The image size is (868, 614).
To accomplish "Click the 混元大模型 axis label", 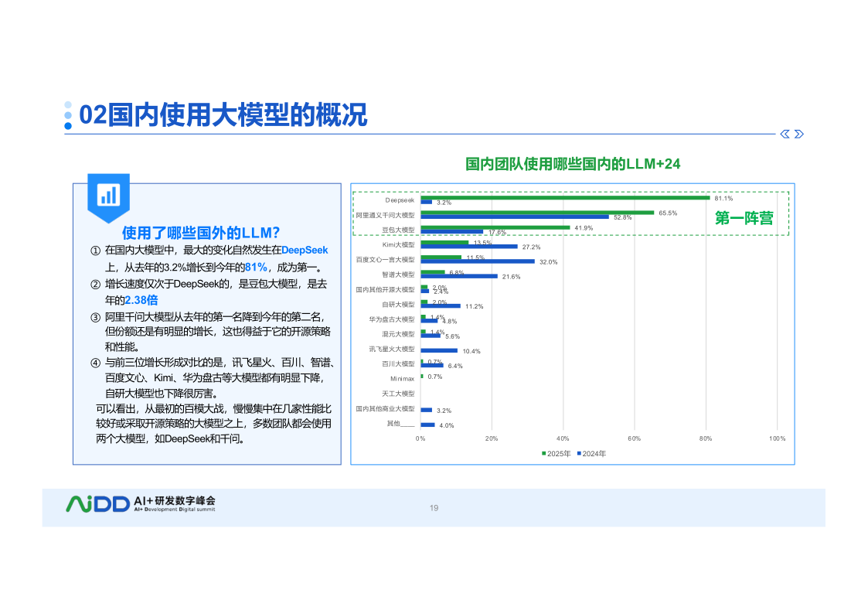I will (398, 334).
